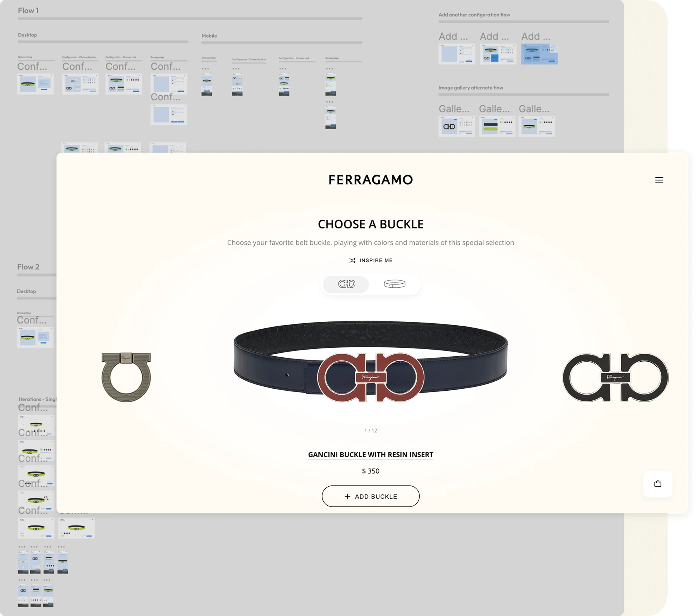
Task: Open first Conf desktop frame in Flow 1
Action: click(x=36, y=84)
